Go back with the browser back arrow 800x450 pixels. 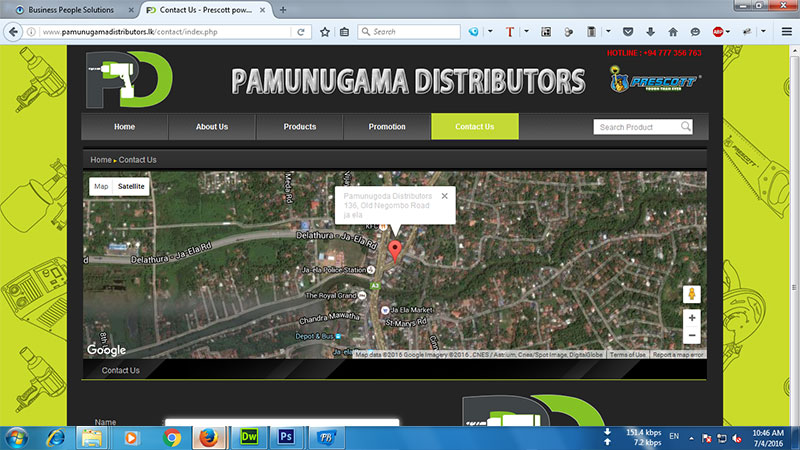coord(13,32)
